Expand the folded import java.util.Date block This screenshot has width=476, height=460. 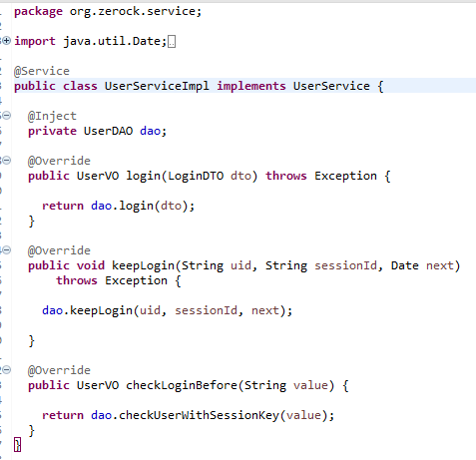[7, 41]
